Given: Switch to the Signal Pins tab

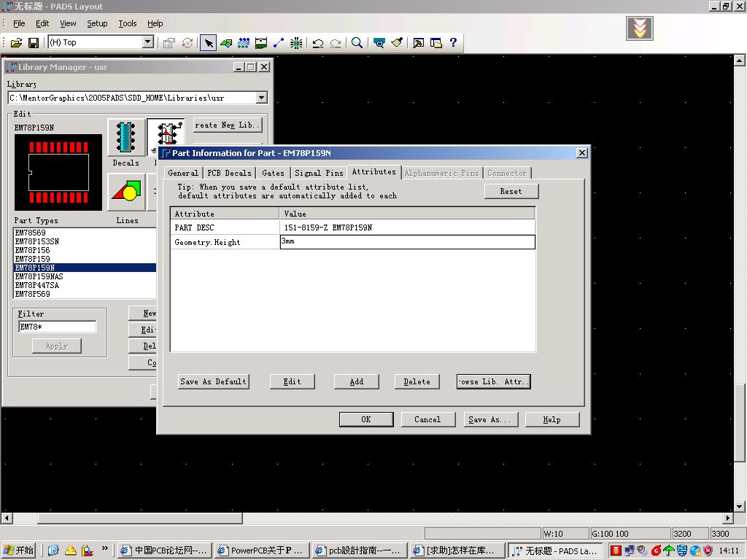Looking at the screenshot, I should (319, 174).
